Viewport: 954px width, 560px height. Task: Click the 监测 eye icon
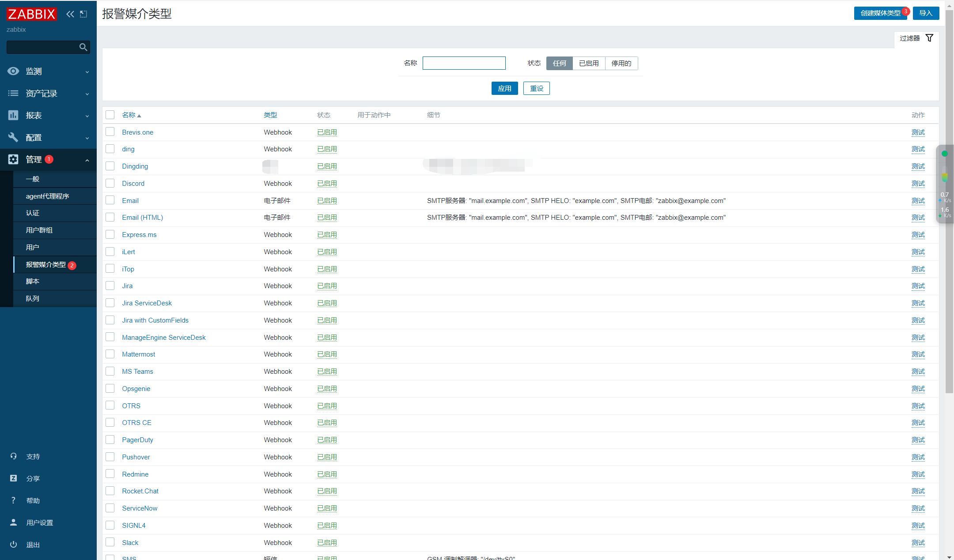click(x=13, y=71)
